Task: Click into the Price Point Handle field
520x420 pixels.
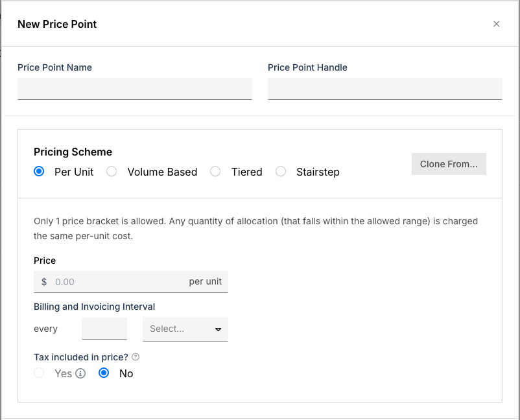Action: tap(384, 89)
